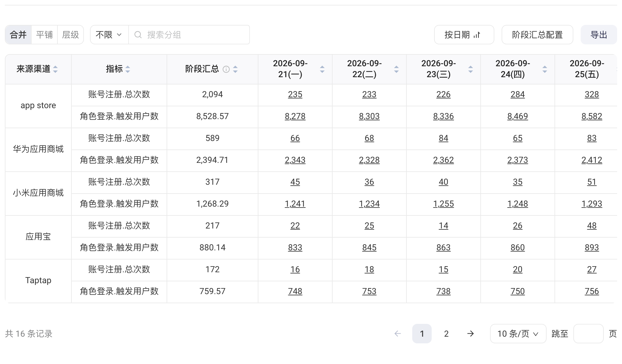Sort by 来源渠道 column arrows
Image resolution: width=622 pixels, height=364 pixels.
click(55, 69)
